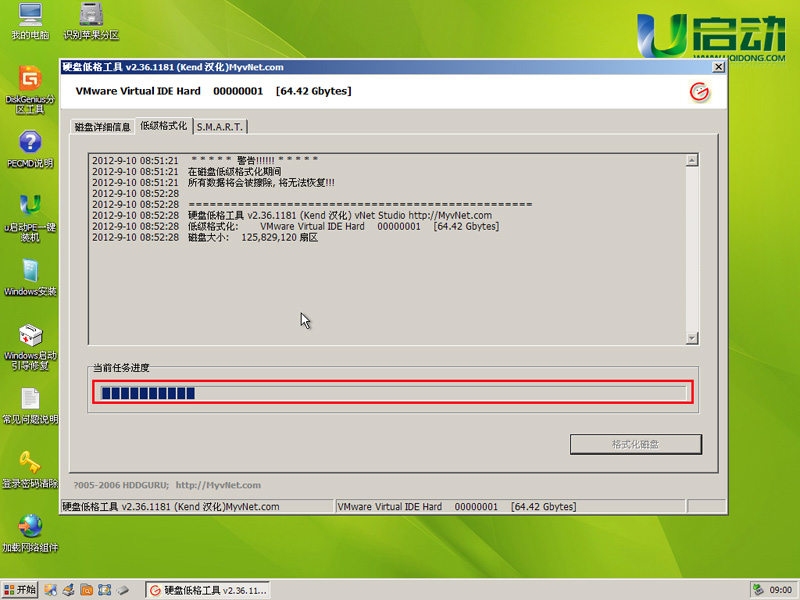Select the 低级格式化 tab
The width and height of the screenshot is (800, 600).
click(163, 126)
